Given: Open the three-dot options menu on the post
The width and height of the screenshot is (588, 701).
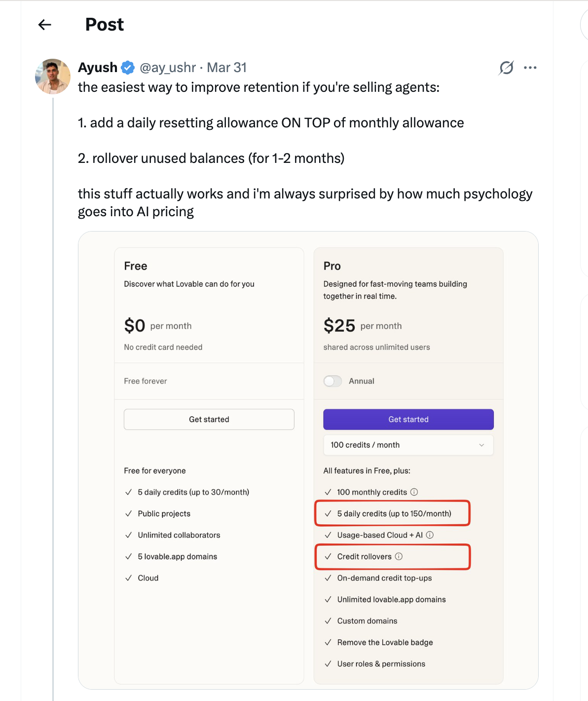Looking at the screenshot, I should 530,68.
